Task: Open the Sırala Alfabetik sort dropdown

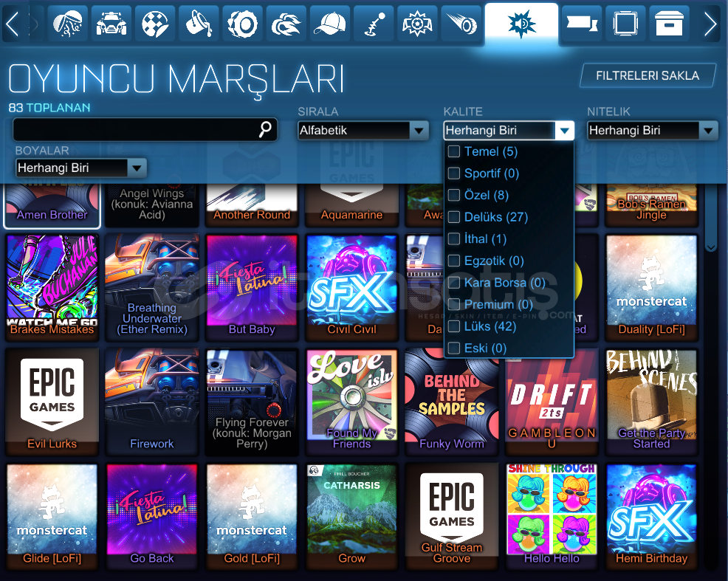Action: [363, 131]
